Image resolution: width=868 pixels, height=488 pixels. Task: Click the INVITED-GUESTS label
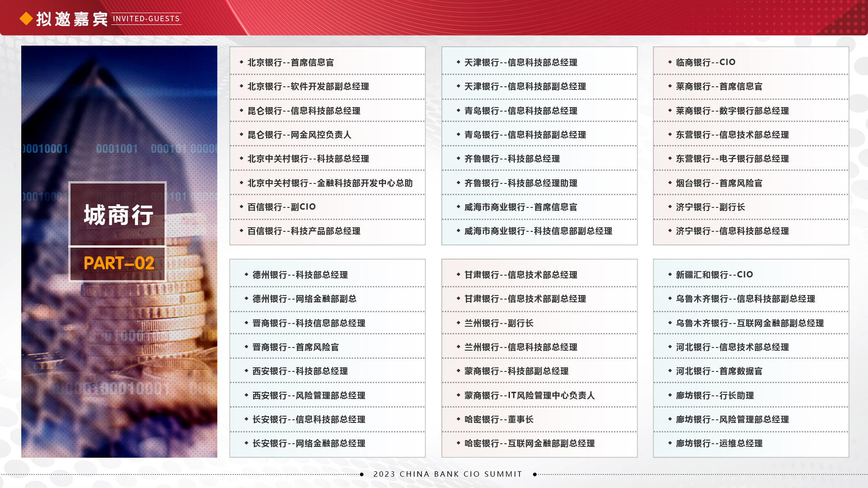point(146,19)
